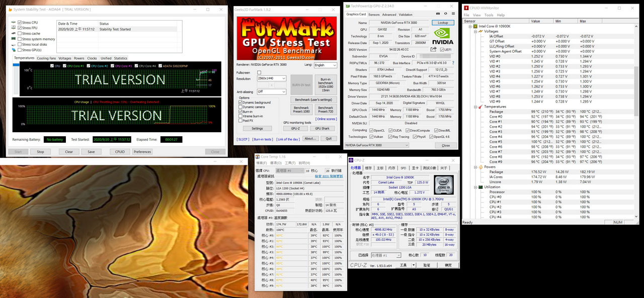Open Sensors tab in GPU-Z
This screenshot has width=644, height=298.
coord(374,15)
